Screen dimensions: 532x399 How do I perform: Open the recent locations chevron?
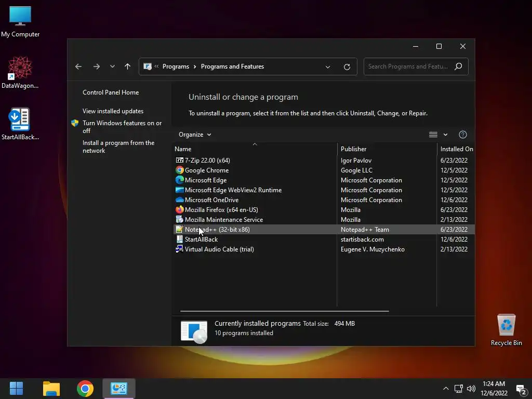[112, 66]
